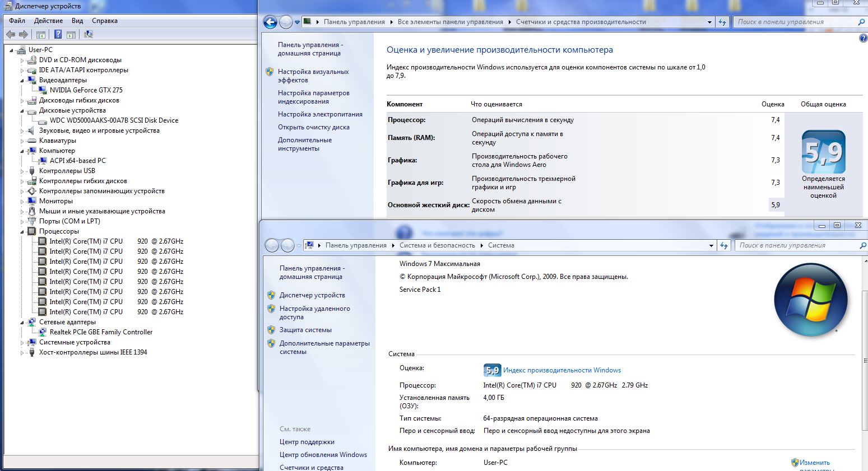Click breadcrumb Система и безопасность
This screenshot has width=868, height=471.
pos(437,245)
